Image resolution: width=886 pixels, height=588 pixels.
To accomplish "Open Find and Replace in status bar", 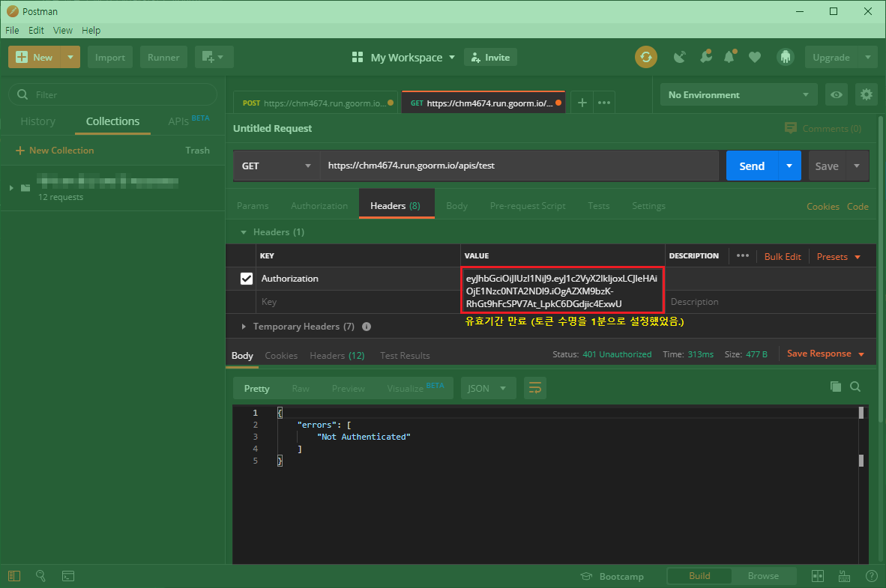I will coord(40,576).
